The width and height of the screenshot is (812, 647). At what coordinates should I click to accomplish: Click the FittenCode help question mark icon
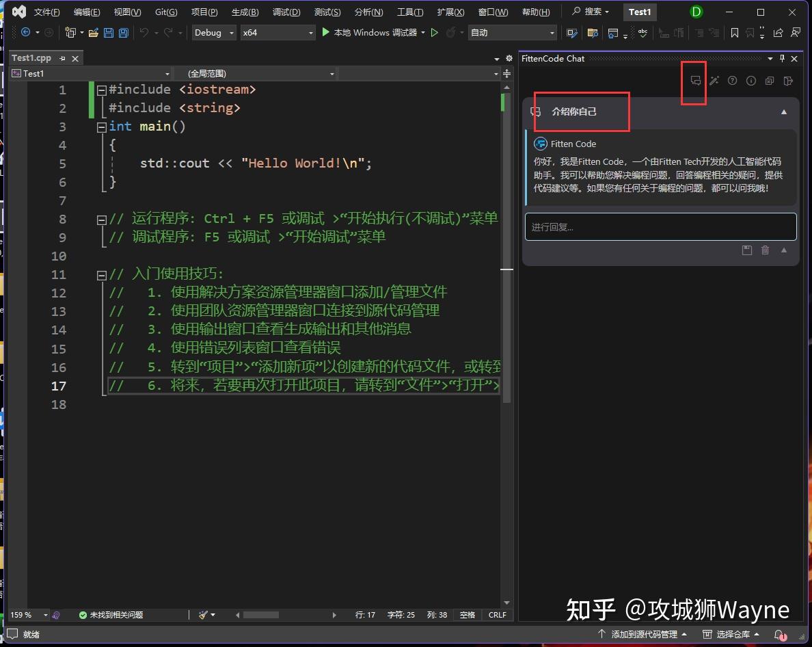point(733,81)
